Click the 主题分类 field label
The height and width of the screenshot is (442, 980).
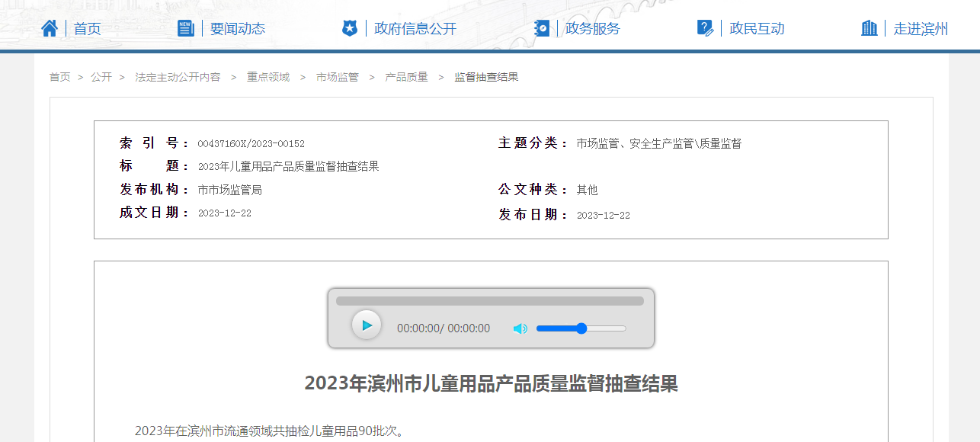(x=533, y=143)
